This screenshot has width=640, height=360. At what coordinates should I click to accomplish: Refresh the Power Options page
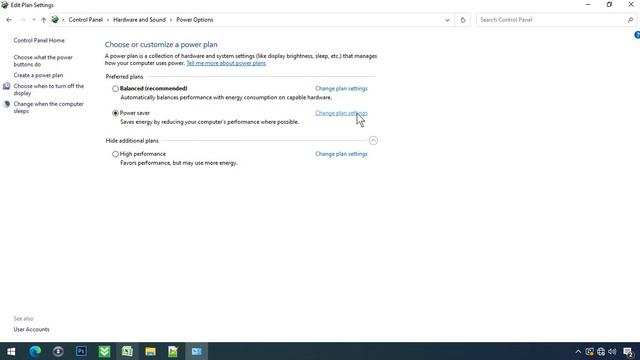click(x=462, y=20)
